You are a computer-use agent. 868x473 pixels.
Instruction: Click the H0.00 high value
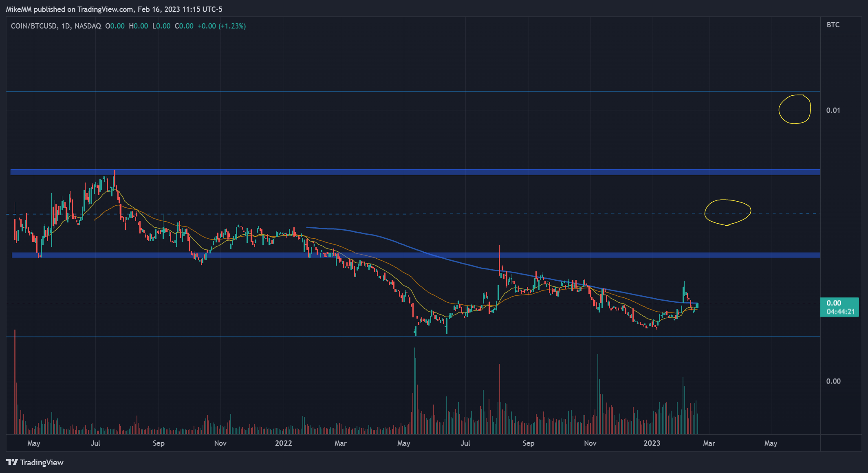tap(139, 26)
